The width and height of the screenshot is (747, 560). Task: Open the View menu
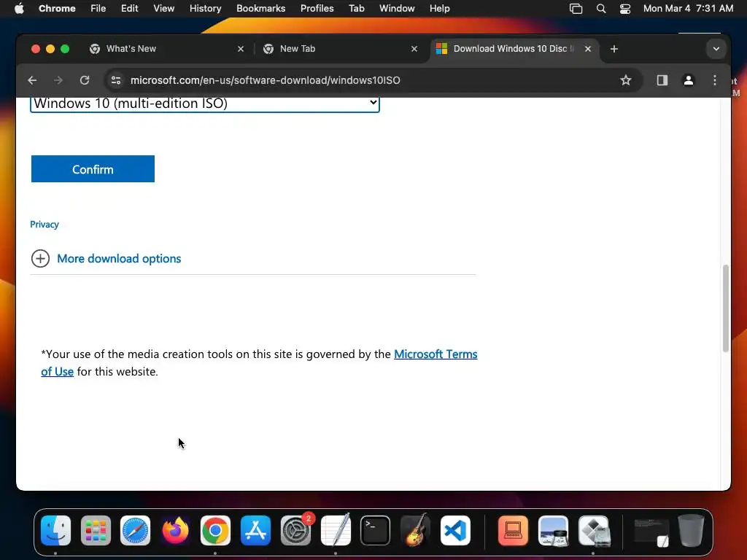coord(164,9)
